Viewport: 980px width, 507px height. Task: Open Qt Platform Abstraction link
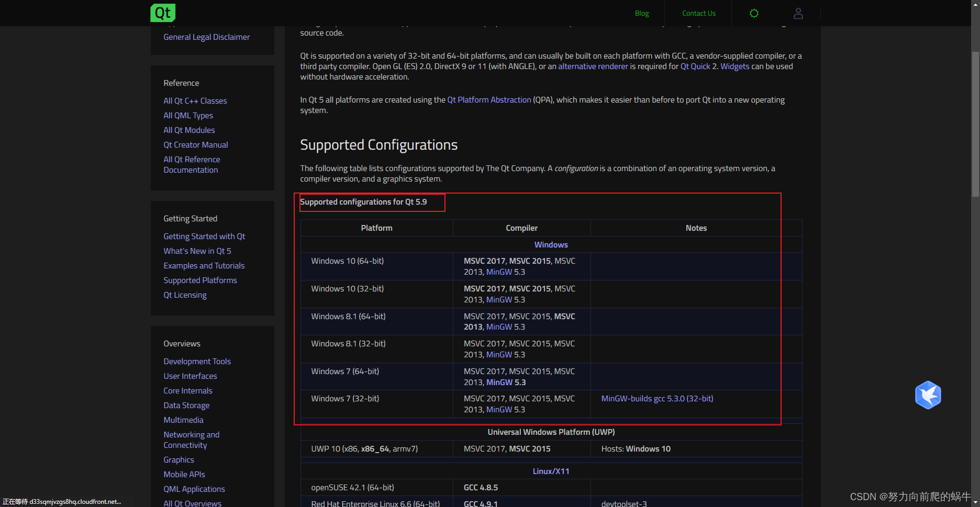point(489,100)
